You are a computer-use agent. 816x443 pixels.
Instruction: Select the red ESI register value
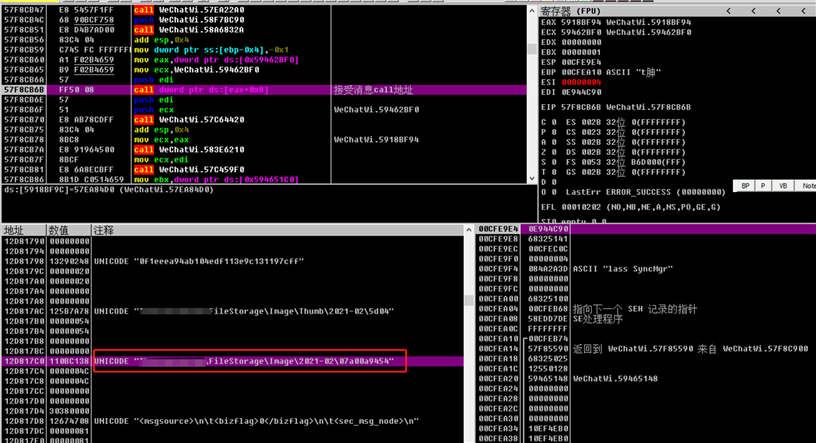[x=581, y=82]
